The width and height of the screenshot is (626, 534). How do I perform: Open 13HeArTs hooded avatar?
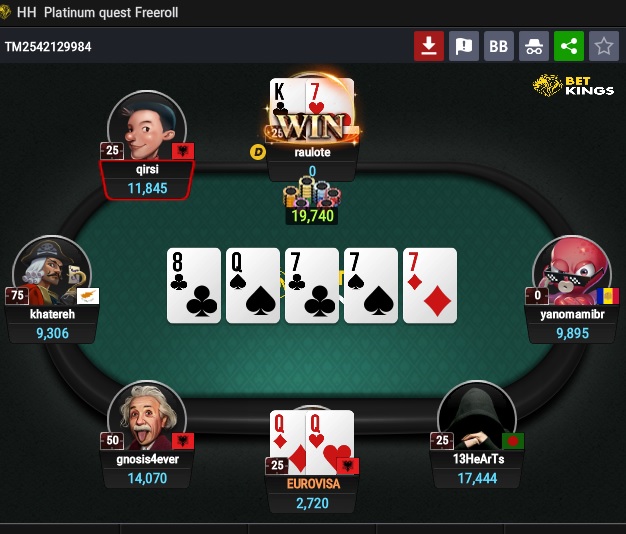[x=477, y=416]
